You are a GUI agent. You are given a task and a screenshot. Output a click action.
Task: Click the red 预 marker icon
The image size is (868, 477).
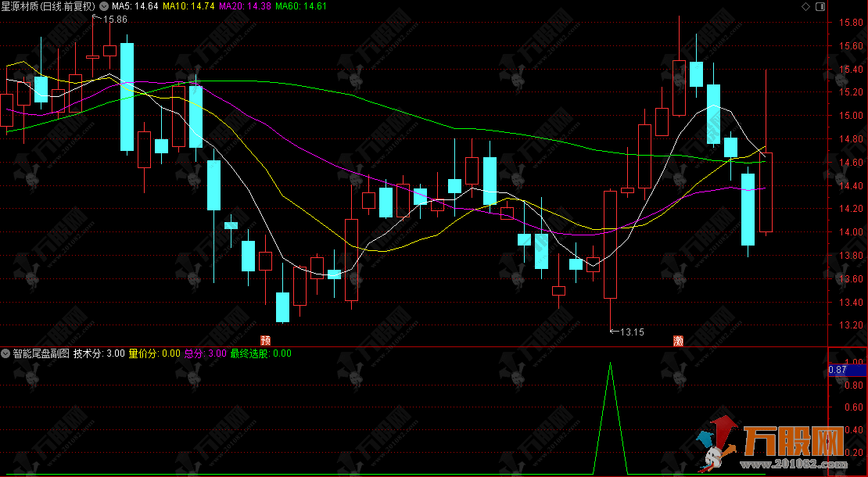[x=266, y=340]
